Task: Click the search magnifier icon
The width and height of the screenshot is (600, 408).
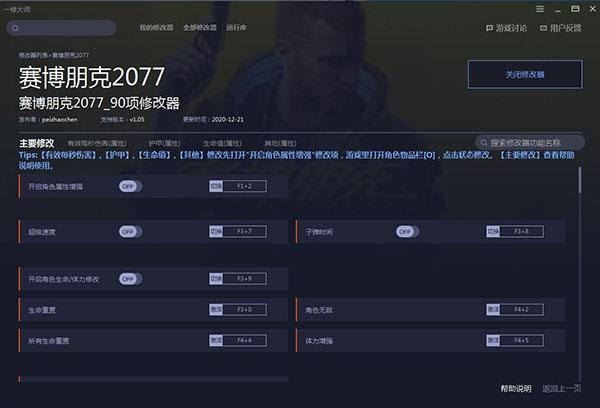Action: [x=483, y=143]
